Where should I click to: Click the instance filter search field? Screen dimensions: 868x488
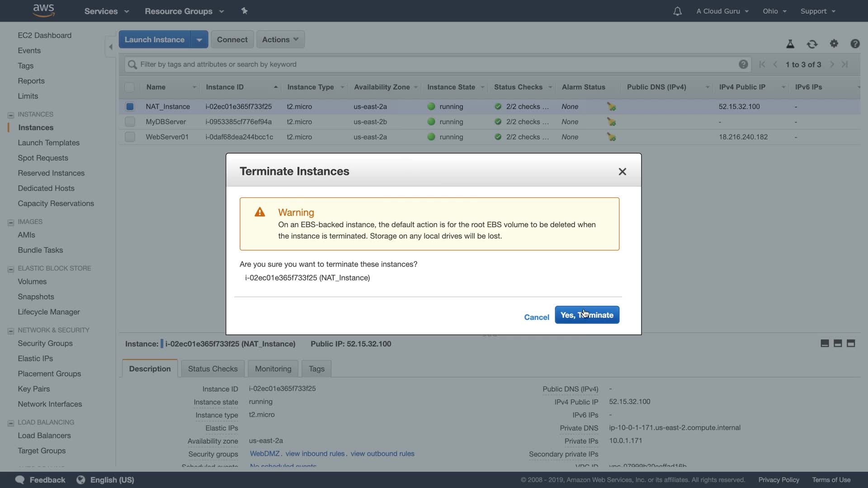tap(434, 64)
